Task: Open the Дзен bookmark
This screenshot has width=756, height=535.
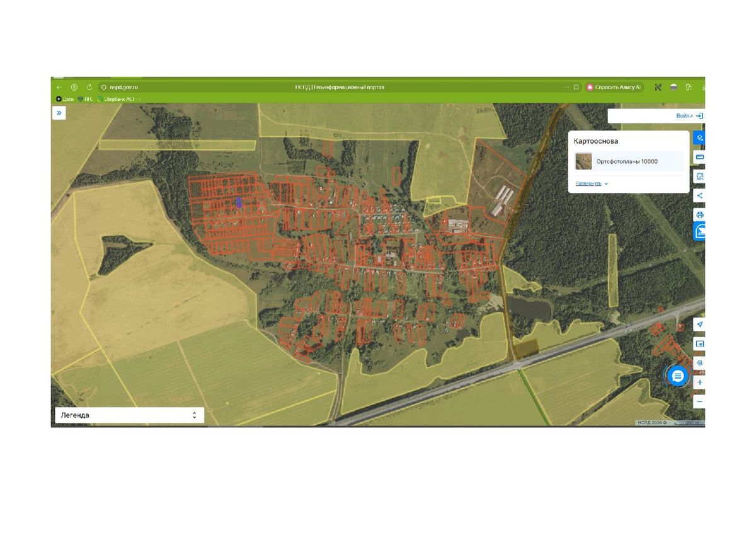Action: (65, 99)
